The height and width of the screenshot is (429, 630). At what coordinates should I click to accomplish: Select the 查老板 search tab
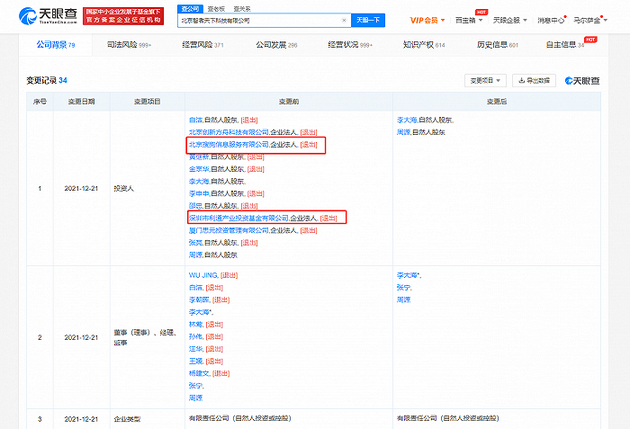[x=216, y=8]
